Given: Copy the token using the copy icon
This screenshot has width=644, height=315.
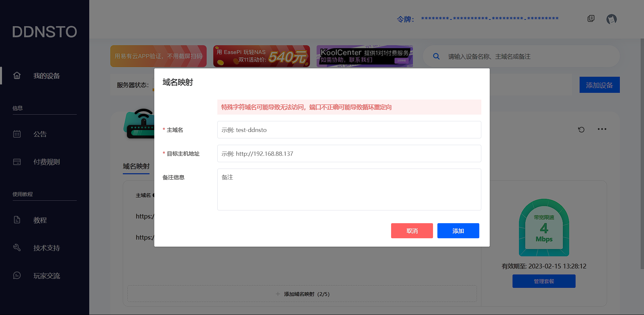Looking at the screenshot, I should coord(591,19).
